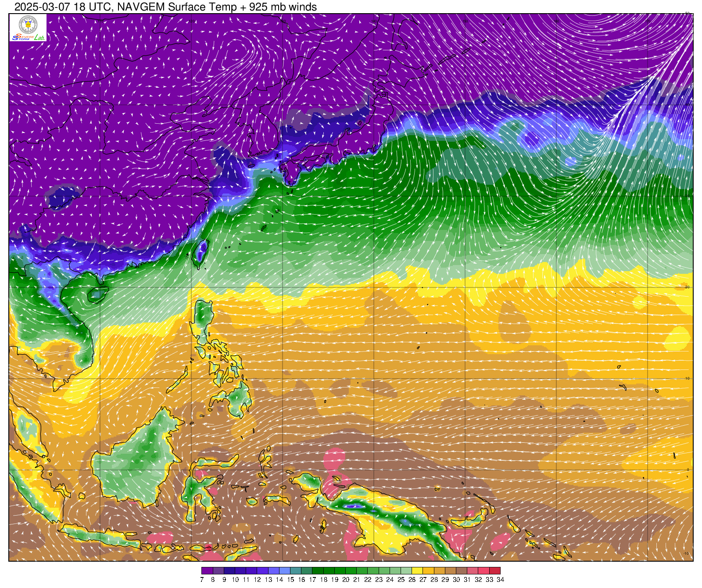Click the legend label '27'
The width and height of the screenshot is (702, 588).
tap(423, 580)
